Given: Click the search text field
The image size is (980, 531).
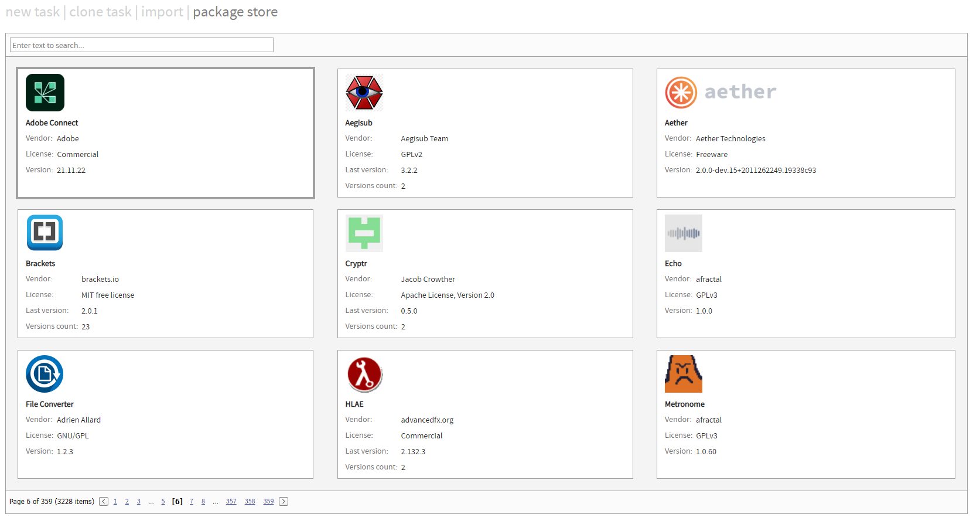Looking at the screenshot, I should coord(141,45).
